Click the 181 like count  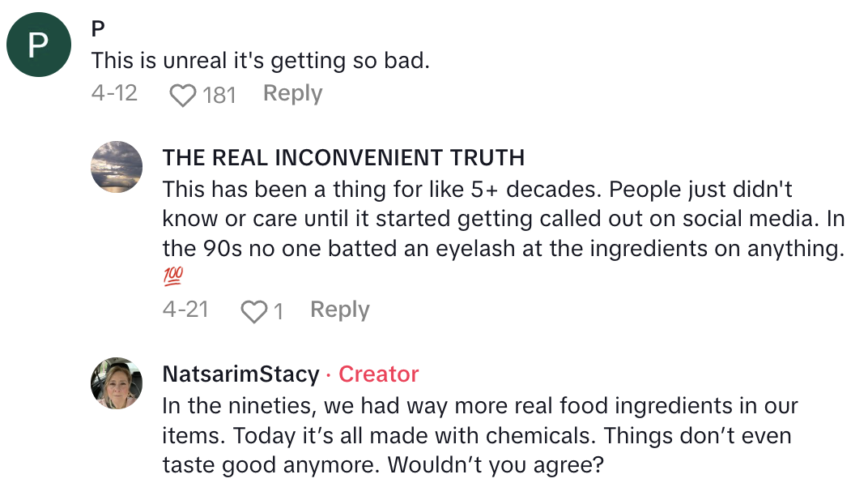219,96
